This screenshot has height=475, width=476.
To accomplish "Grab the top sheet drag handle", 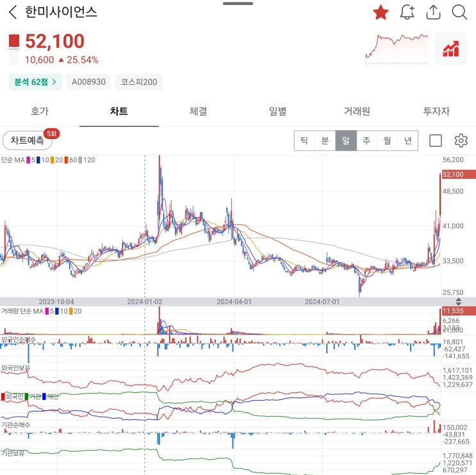I will pos(238,4).
